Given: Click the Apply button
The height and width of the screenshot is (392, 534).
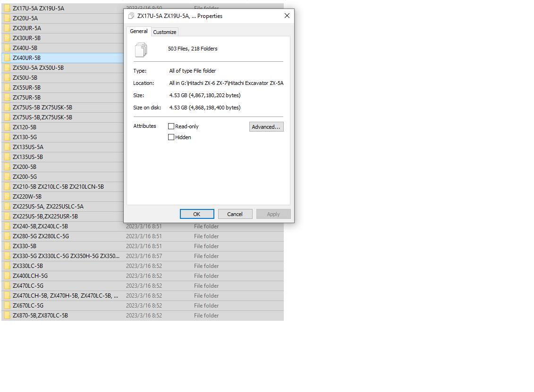Looking at the screenshot, I should (273, 214).
